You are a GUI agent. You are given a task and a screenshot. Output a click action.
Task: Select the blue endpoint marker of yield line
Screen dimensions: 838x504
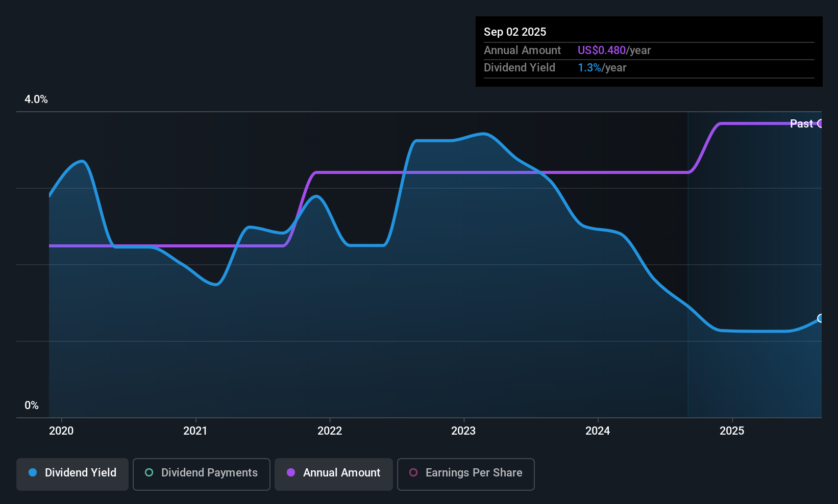coord(820,318)
